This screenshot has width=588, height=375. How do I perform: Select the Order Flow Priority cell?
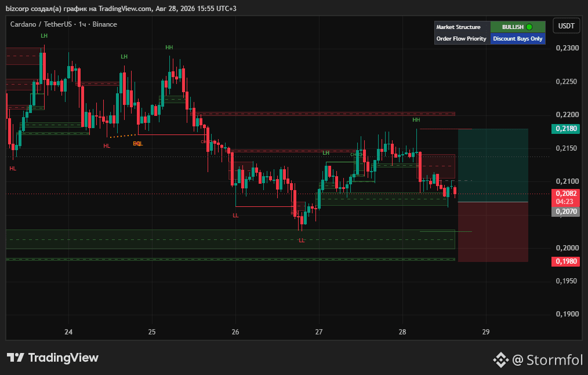(x=462, y=39)
